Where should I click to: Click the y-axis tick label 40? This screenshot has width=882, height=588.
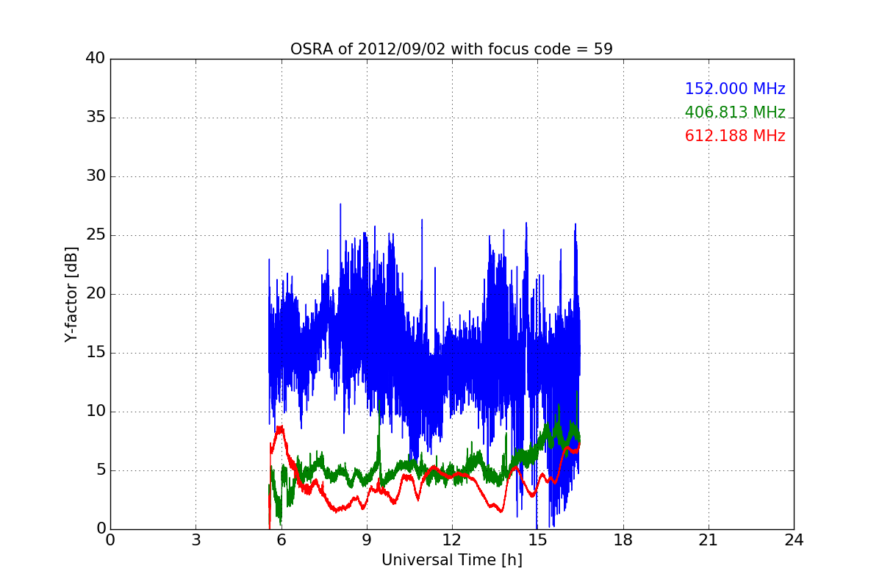tap(96, 59)
